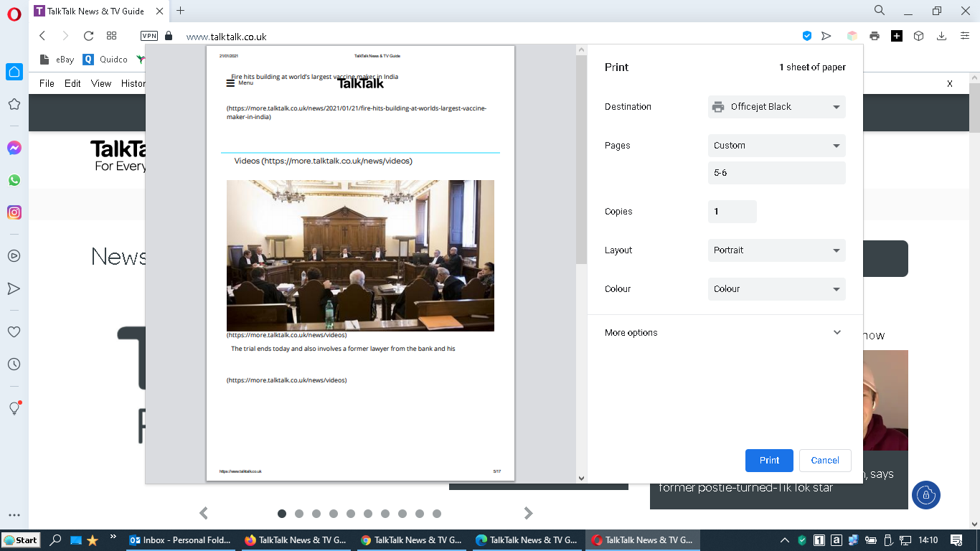Open the Colour dropdown
The height and width of the screenshot is (551, 980).
click(777, 289)
